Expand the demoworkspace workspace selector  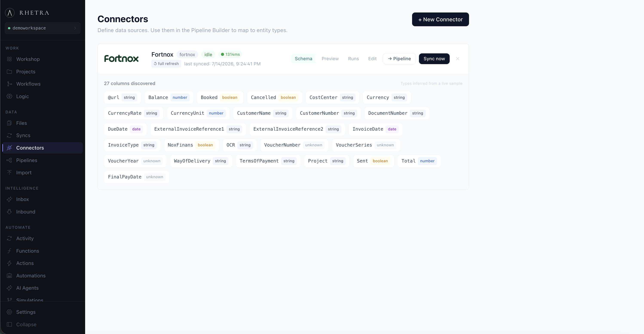tap(43, 28)
